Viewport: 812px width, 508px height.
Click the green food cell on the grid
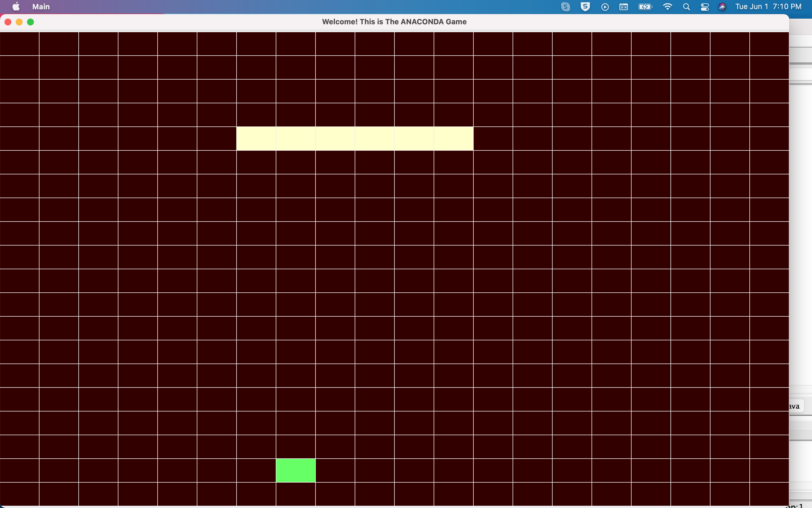(x=295, y=470)
